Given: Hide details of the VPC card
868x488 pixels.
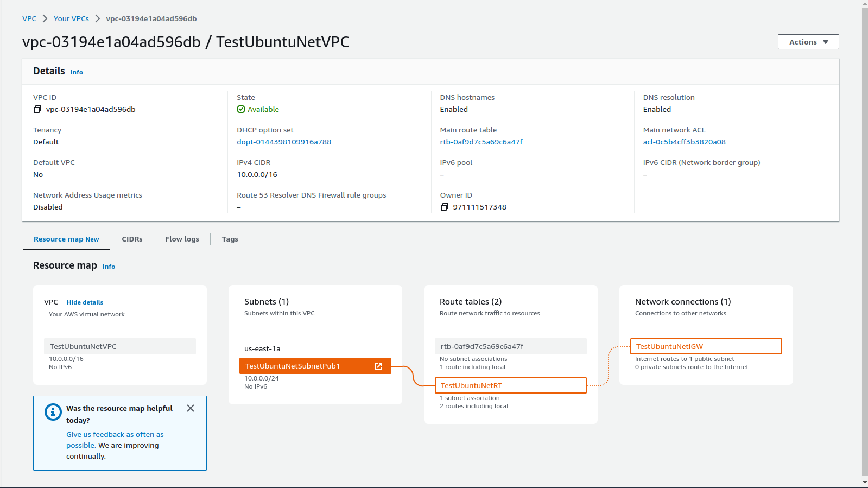Looking at the screenshot, I should pos(85,302).
